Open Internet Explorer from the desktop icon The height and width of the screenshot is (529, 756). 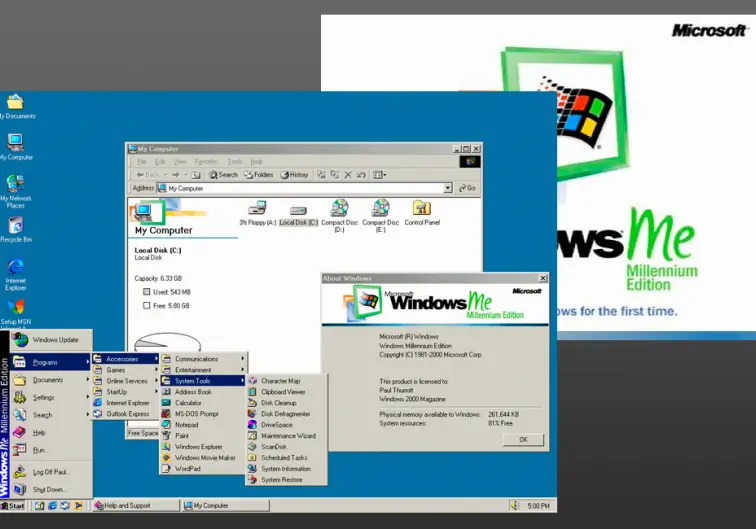pyautogui.click(x=15, y=270)
